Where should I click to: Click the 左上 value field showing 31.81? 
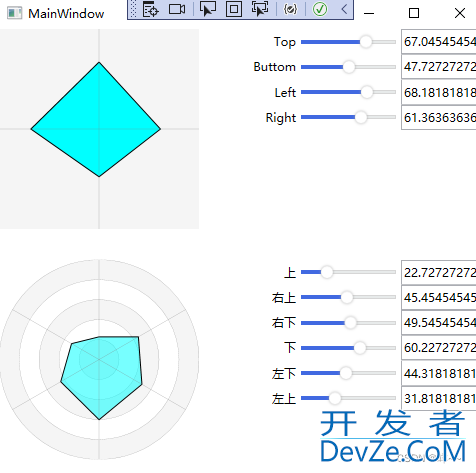(x=439, y=398)
